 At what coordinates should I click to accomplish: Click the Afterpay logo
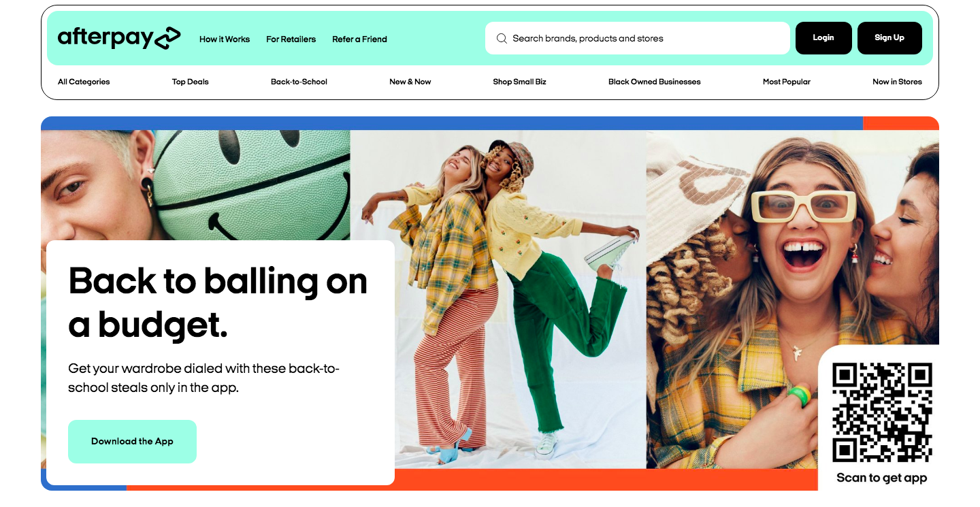pos(119,38)
